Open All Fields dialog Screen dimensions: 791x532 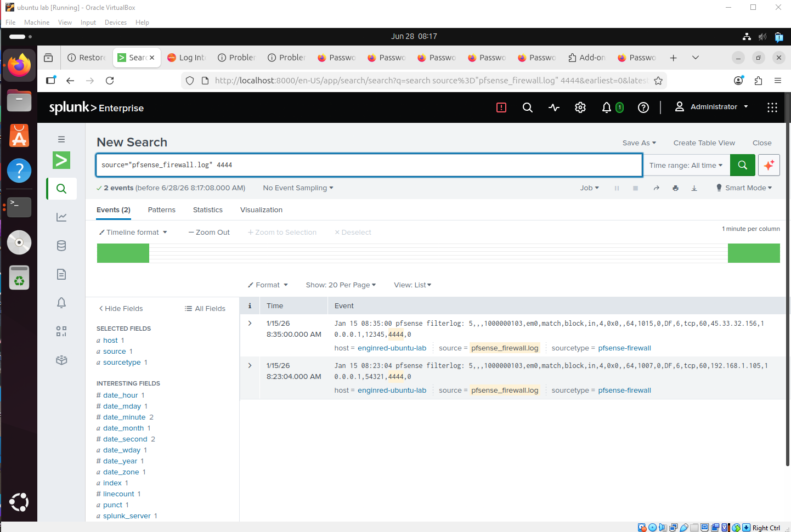coord(205,308)
